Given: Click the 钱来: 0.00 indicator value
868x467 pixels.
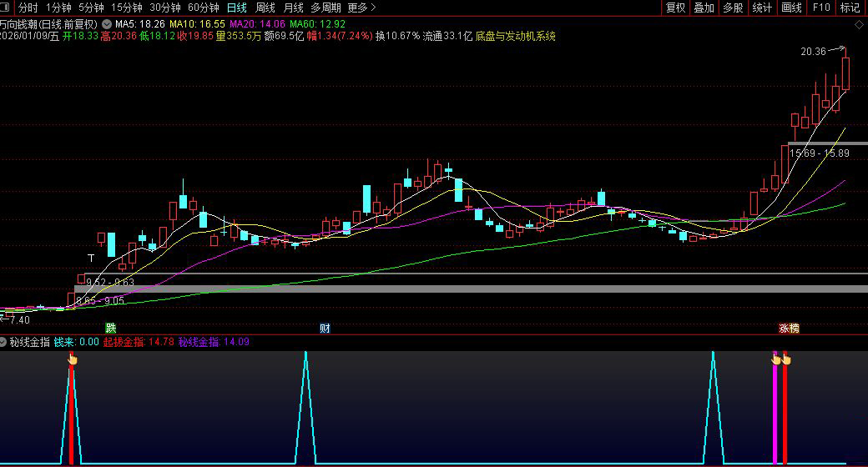Looking at the screenshot, I should 77,342.
